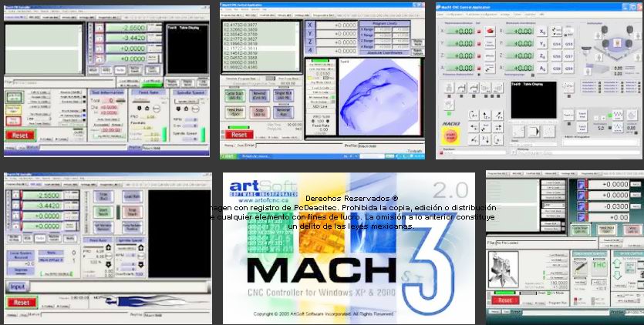Click A zero icon in gray G54 screen
The width and height of the screenshot is (644, 325).
click(542, 68)
